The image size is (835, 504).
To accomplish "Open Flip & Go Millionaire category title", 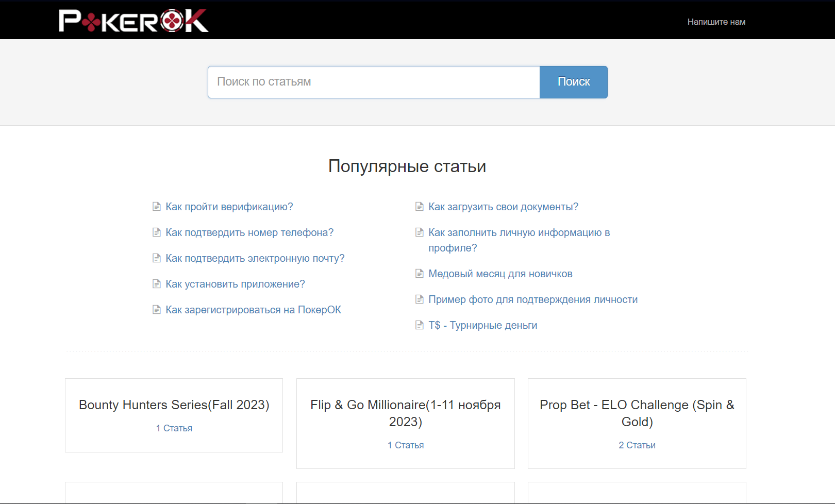I will (406, 413).
